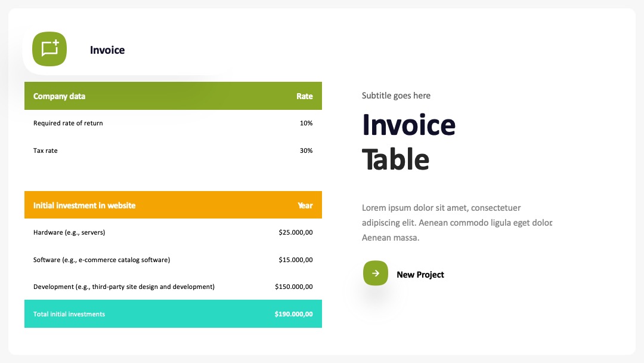This screenshot has height=363, width=644.
Task: Click the green arrow New Project icon
Action: coord(376,273)
